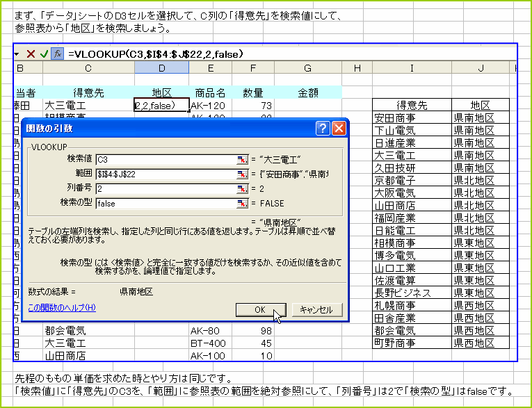532x408 pixels.
Task: Click cell 大三電工 in row 3 得意先 column
Action: [x=88, y=106]
